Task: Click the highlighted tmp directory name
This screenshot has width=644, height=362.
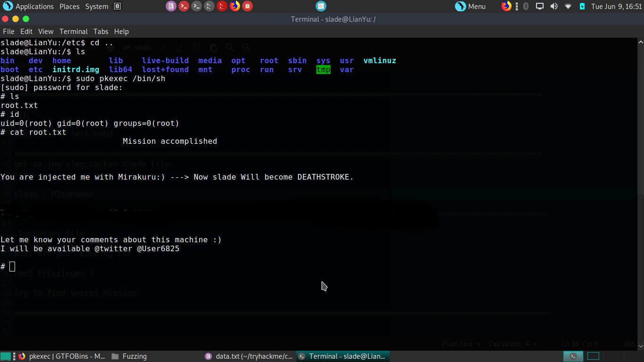Action: [323, 70]
